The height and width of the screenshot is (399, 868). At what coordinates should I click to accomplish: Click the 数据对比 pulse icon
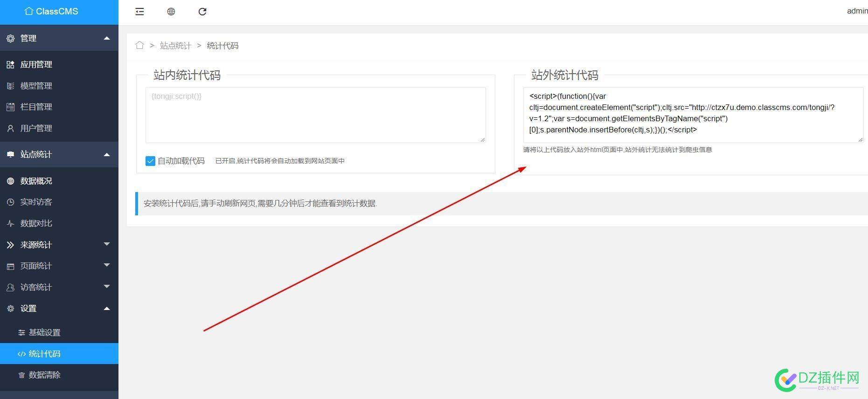coord(10,223)
